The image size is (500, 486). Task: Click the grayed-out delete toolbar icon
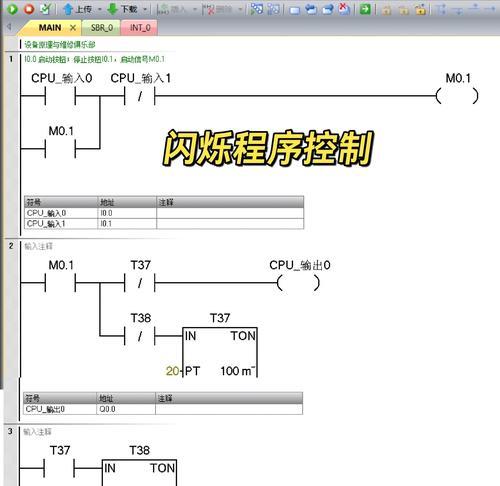click(219, 9)
